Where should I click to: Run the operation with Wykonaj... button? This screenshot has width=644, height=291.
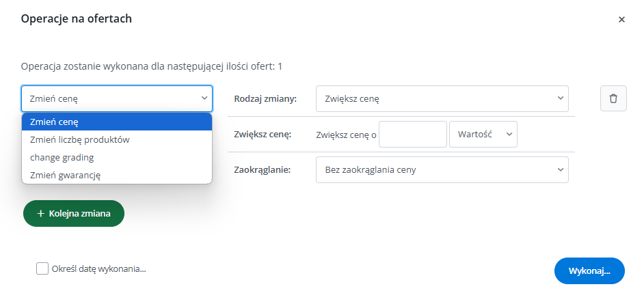tap(589, 271)
